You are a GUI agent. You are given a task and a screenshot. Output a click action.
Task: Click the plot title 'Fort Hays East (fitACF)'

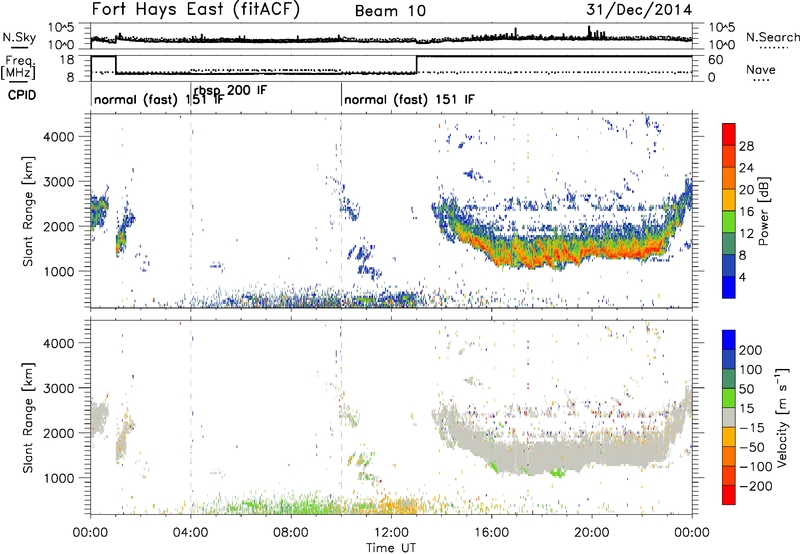click(196, 9)
